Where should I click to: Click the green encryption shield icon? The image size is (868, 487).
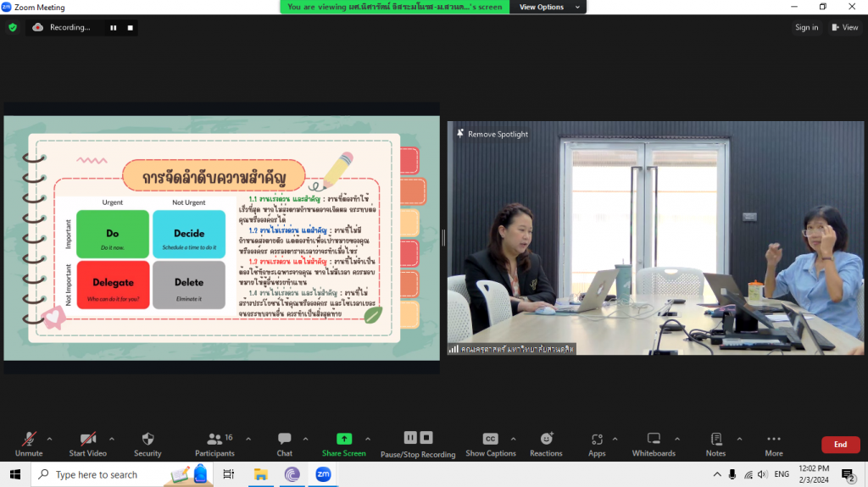[x=13, y=27]
